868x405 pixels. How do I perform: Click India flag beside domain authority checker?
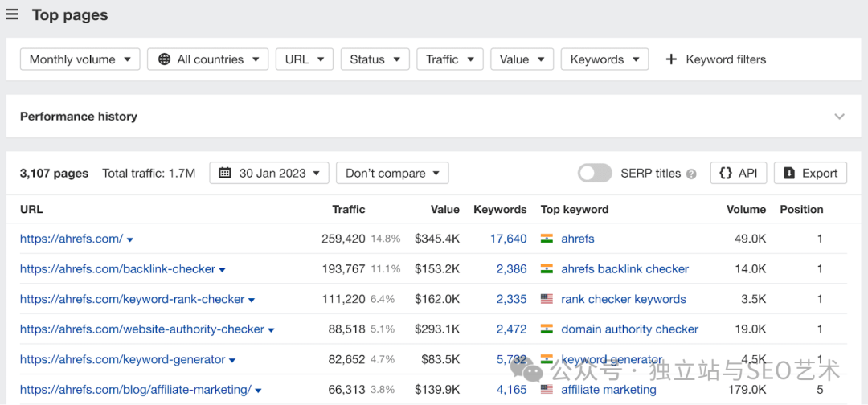pos(547,329)
